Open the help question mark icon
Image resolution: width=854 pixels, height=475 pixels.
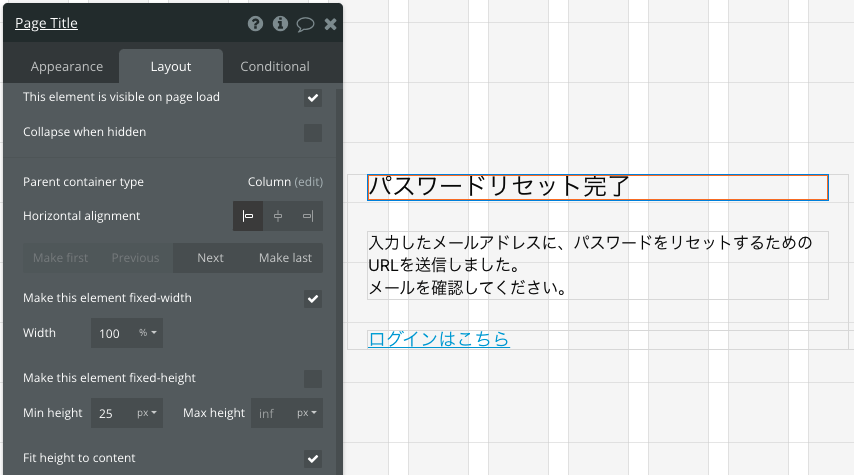[x=255, y=23]
